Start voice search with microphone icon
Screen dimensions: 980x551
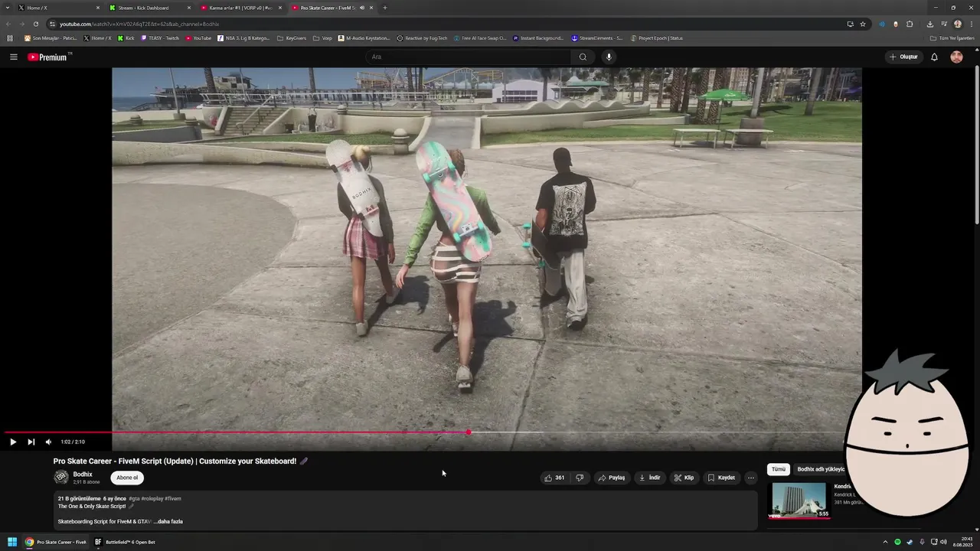pos(609,57)
